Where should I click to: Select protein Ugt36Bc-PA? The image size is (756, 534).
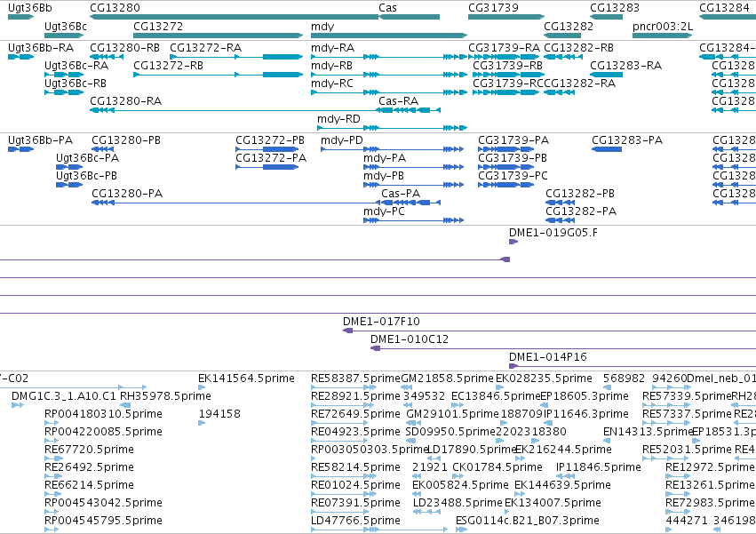coord(69,167)
